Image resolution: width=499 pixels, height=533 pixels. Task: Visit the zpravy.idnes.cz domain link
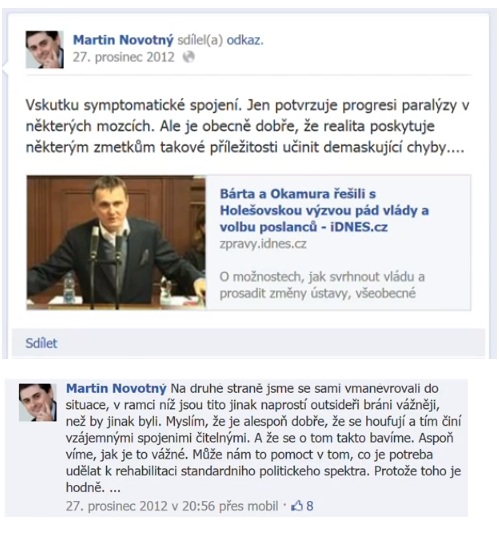[263, 244]
